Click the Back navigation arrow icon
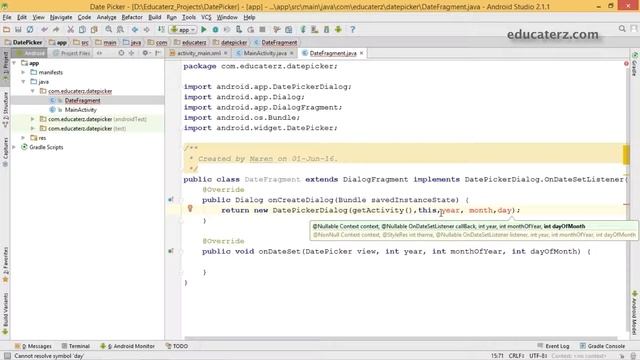640x360 pixels. (135, 29)
